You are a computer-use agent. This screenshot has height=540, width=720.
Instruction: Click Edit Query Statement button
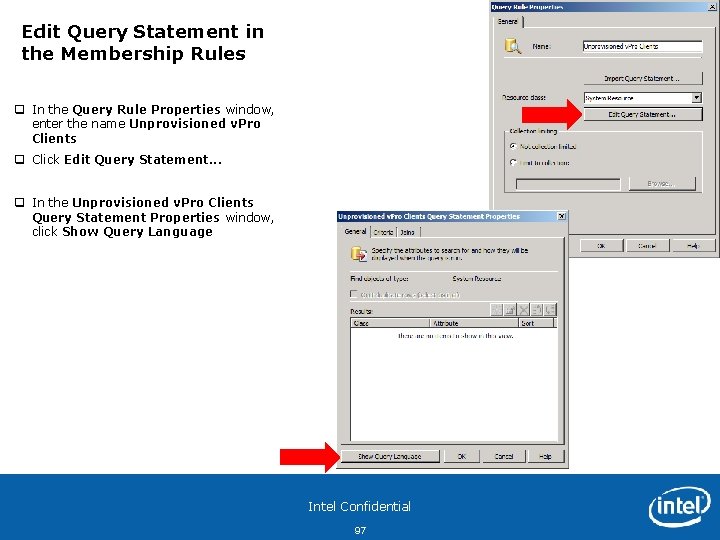click(x=642, y=114)
